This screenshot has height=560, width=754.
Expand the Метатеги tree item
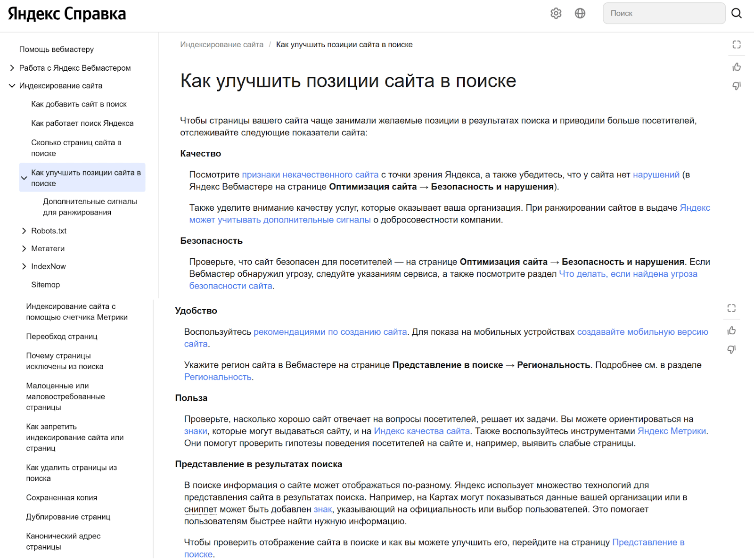coord(24,248)
